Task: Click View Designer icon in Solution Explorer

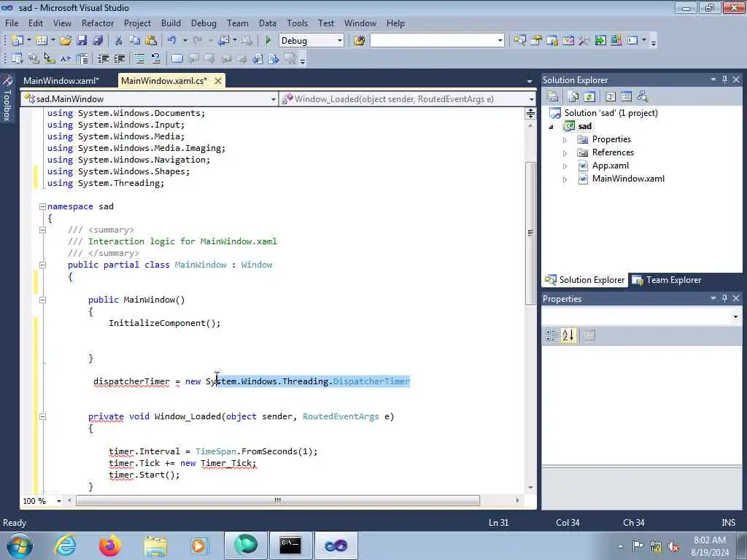Action: [x=626, y=97]
